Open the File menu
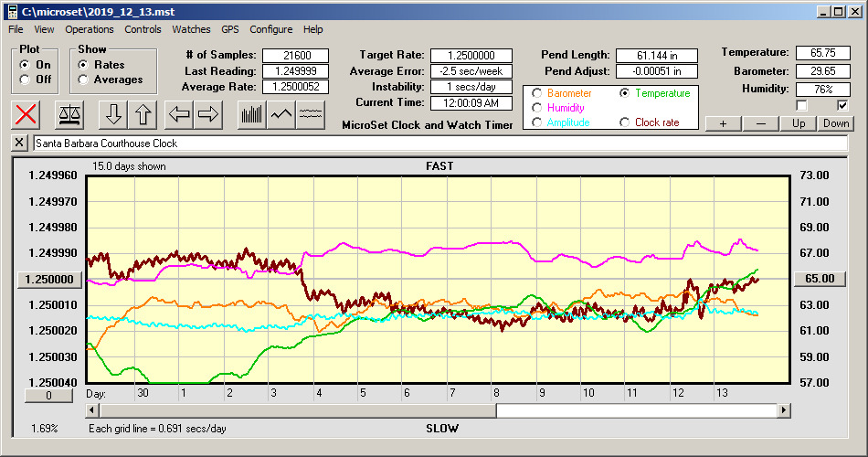This screenshot has width=868, height=457. tap(16, 29)
